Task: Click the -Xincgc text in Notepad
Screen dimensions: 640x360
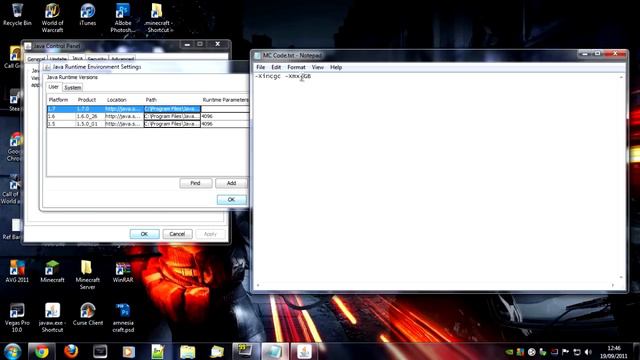Action: point(268,76)
